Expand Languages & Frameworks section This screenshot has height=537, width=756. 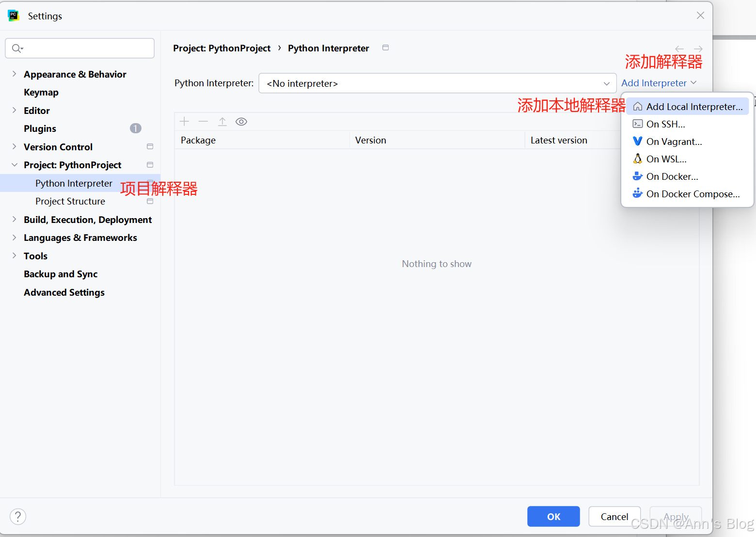[x=14, y=237]
